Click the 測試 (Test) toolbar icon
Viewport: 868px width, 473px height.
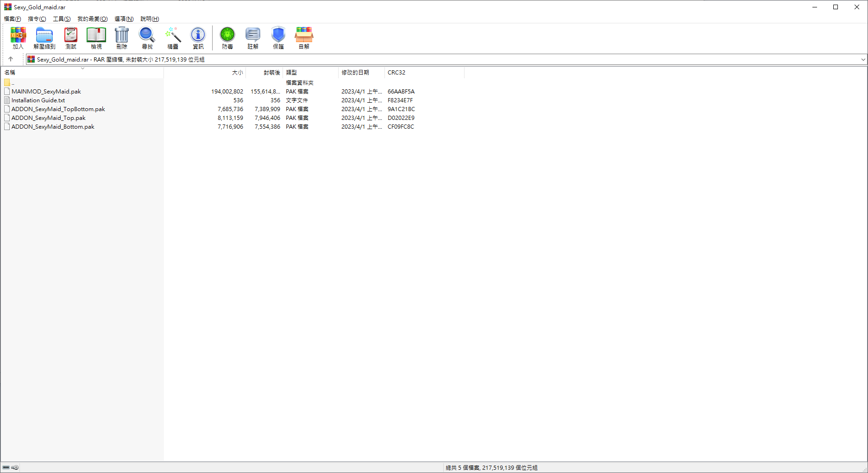71,37
